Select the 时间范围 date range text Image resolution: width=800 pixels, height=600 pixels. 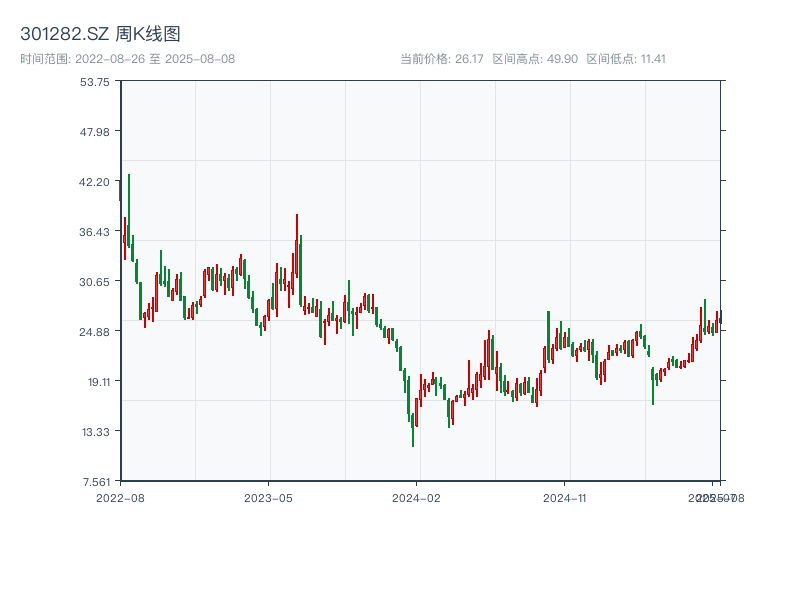127,59
